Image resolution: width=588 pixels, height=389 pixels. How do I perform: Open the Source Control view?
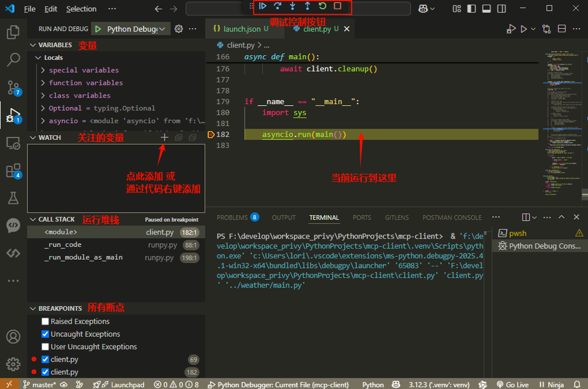pyautogui.click(x=13, y=88)
